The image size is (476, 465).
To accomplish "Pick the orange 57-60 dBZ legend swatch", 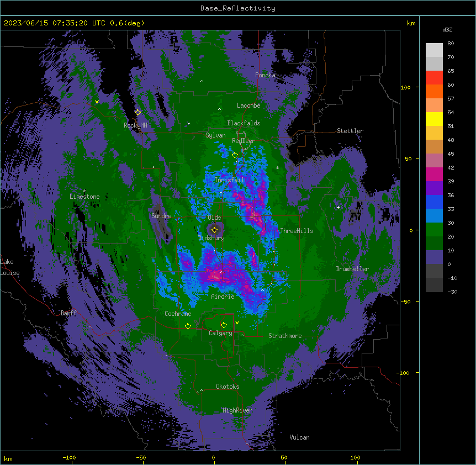I will click(434, 91).
